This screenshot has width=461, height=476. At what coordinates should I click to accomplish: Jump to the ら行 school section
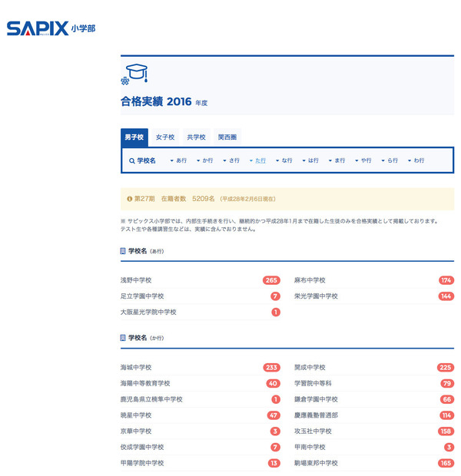coord(390,160)
